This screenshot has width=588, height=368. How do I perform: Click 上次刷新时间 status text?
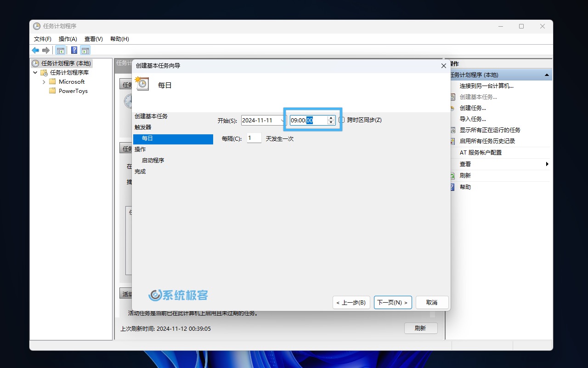(165, 329)
